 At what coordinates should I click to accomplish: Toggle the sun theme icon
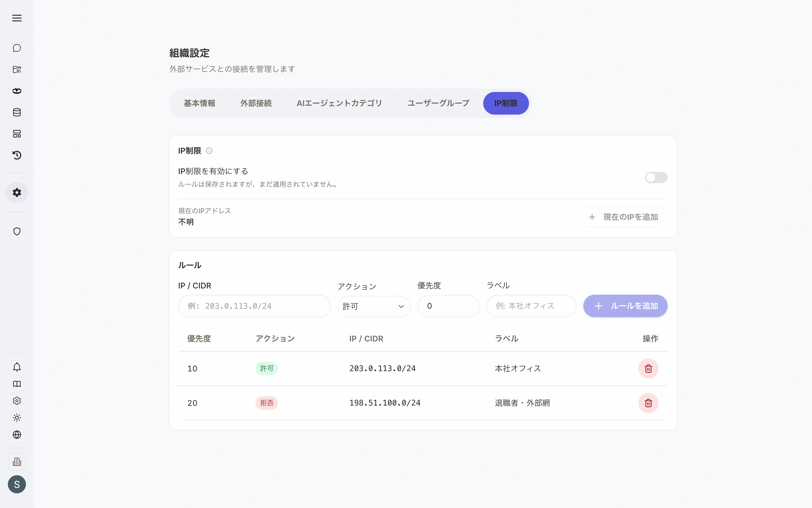pos(17,418)
